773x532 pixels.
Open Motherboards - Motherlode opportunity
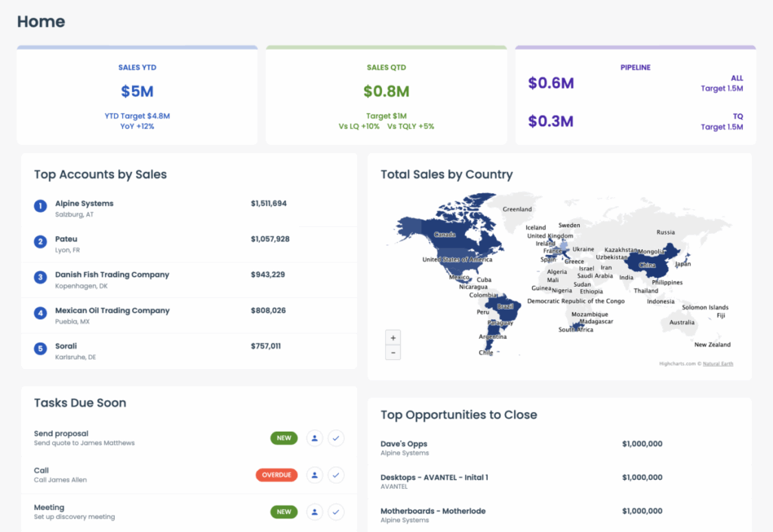(x=433, y=511)
